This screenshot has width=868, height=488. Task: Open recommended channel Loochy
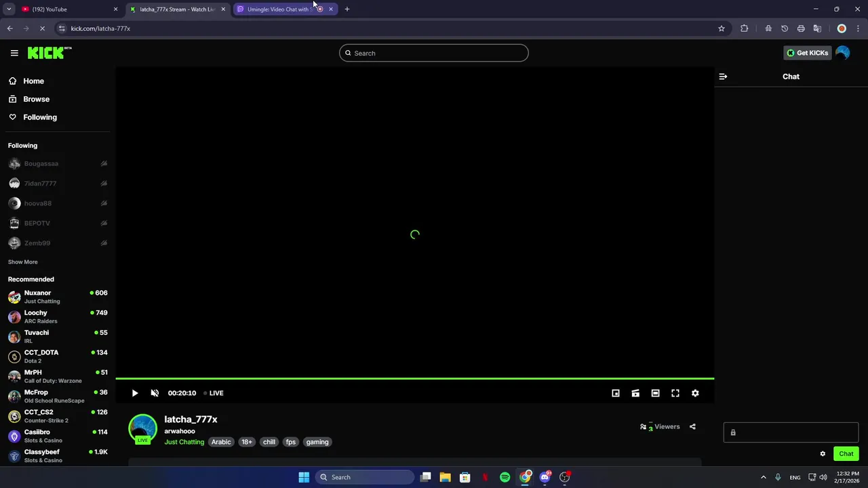[x=58, y=317]
